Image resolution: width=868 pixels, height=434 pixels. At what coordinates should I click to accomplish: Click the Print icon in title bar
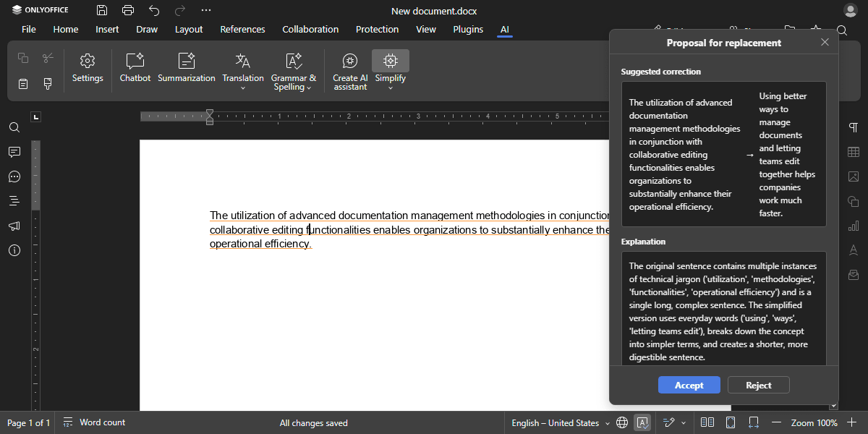[128, 10]
